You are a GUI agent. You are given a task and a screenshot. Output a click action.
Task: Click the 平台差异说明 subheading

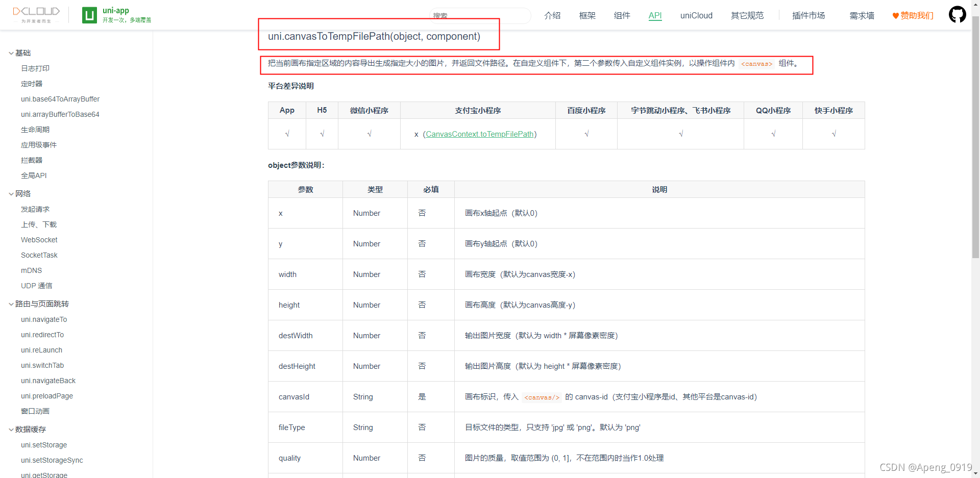point(291,86)
